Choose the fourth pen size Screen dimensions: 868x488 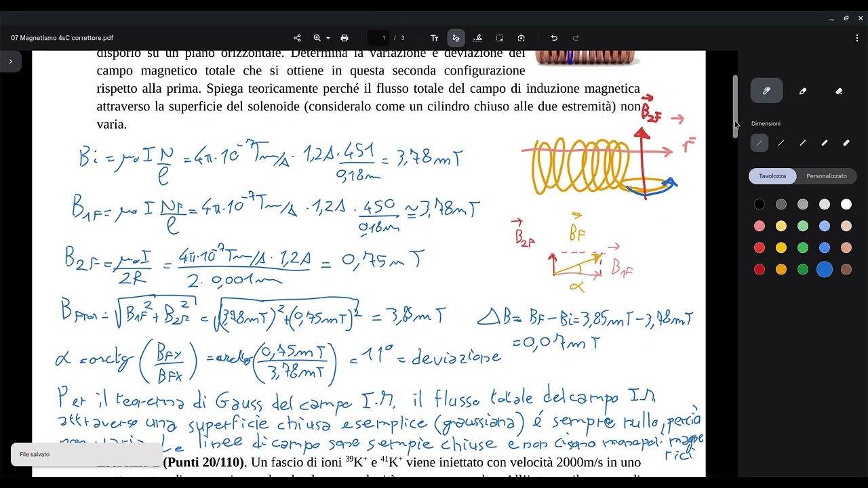point(825,143)
